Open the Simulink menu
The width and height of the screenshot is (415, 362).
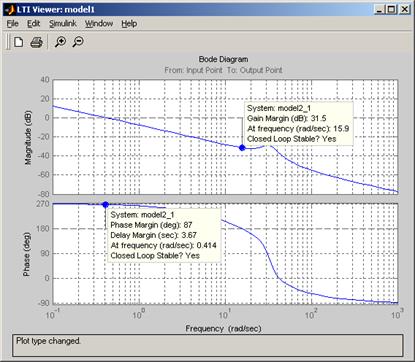(63, 24)
